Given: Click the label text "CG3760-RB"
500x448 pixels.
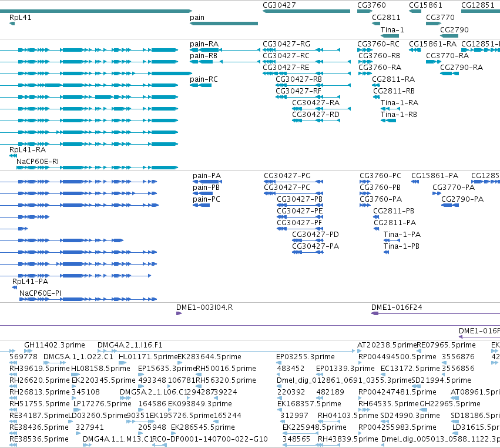Looking at the screenshot, I should [x=379, y=56].
